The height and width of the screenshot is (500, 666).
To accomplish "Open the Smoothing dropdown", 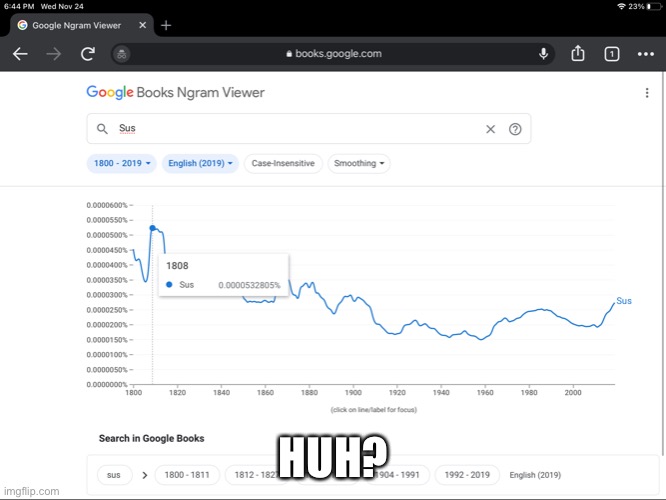I will coord(359,164).
